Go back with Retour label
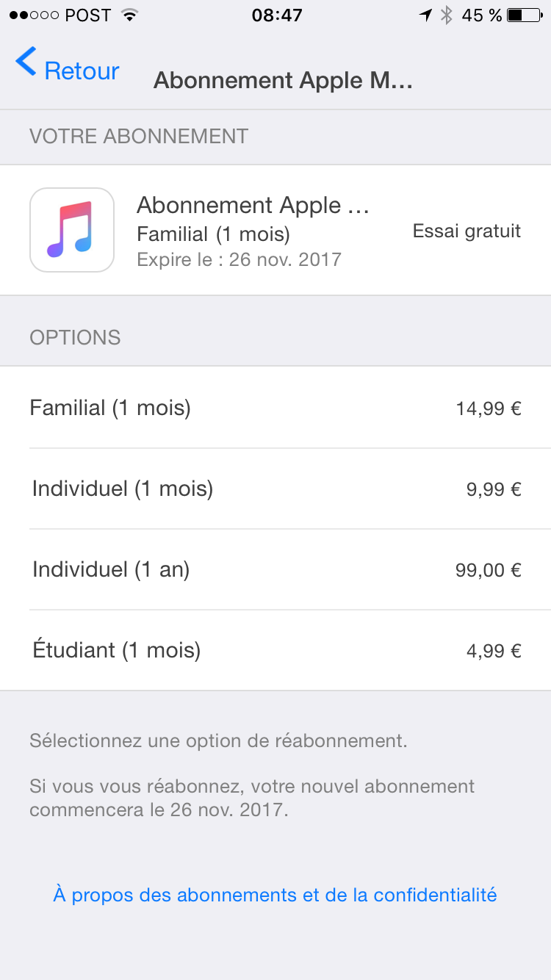The image size is (551, 980). pyautogui.click(x=82, y=71)
